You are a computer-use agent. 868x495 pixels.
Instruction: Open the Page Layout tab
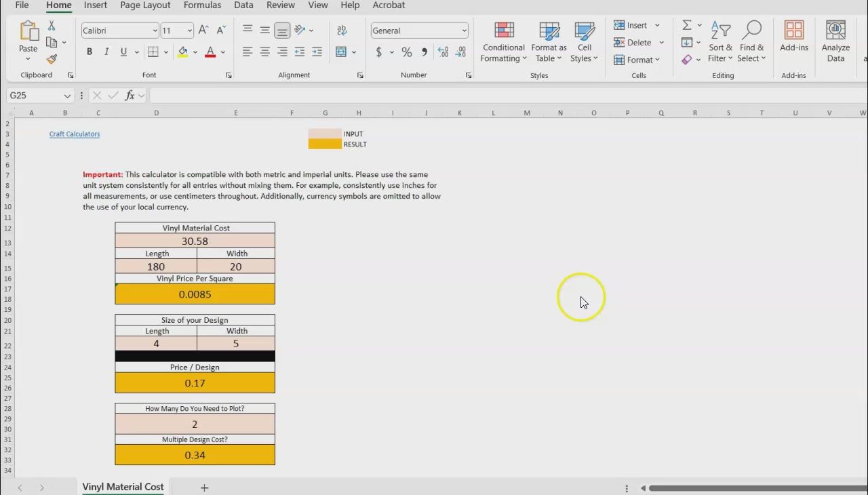(x=145, y=5)
